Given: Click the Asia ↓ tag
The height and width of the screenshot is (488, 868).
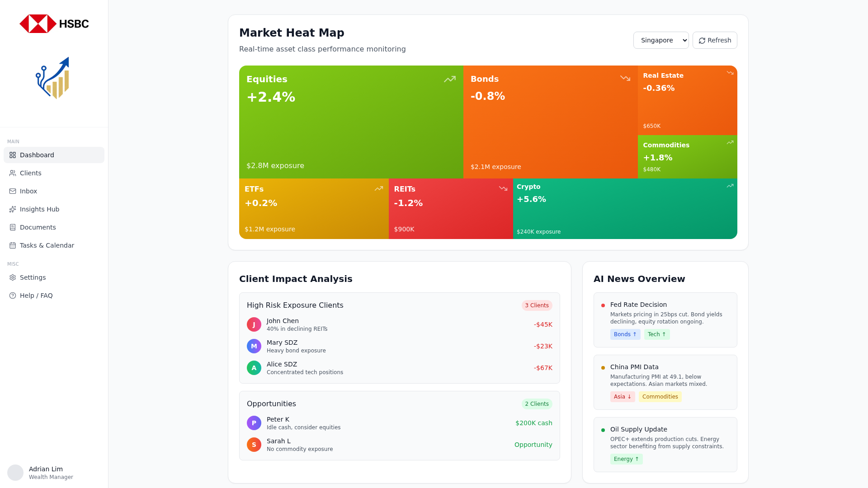Looking at the screenshot, I should 623,397.
